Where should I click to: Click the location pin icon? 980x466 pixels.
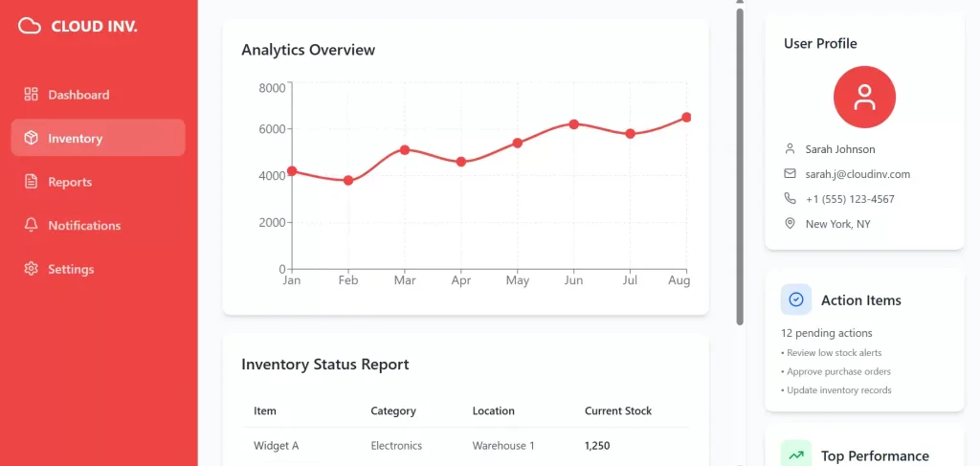tap(790, 224)
